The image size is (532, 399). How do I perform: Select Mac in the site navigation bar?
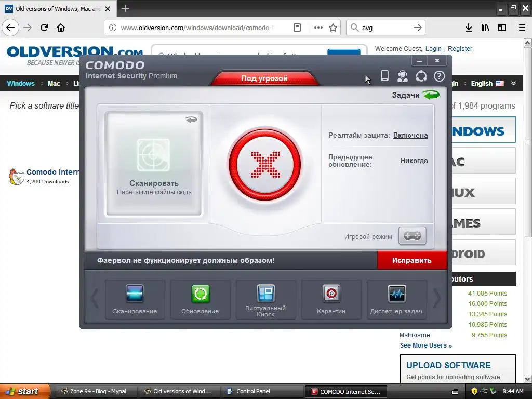54,84
